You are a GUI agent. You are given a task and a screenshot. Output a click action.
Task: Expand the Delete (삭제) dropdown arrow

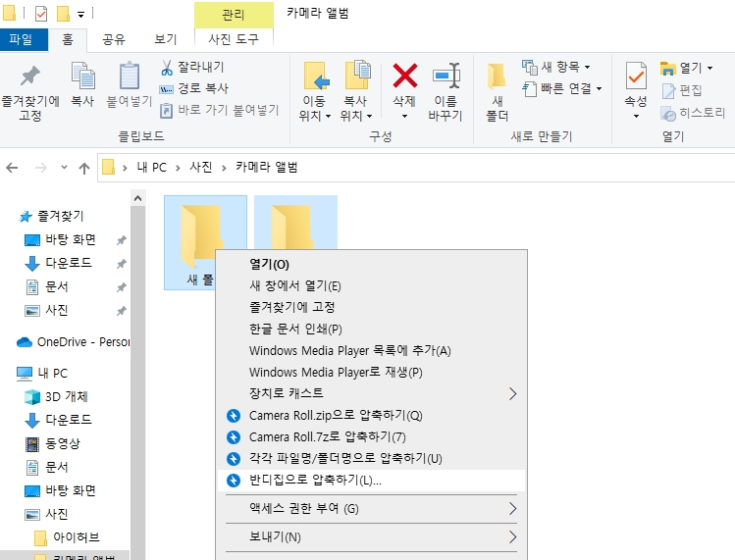pos(404,117)
